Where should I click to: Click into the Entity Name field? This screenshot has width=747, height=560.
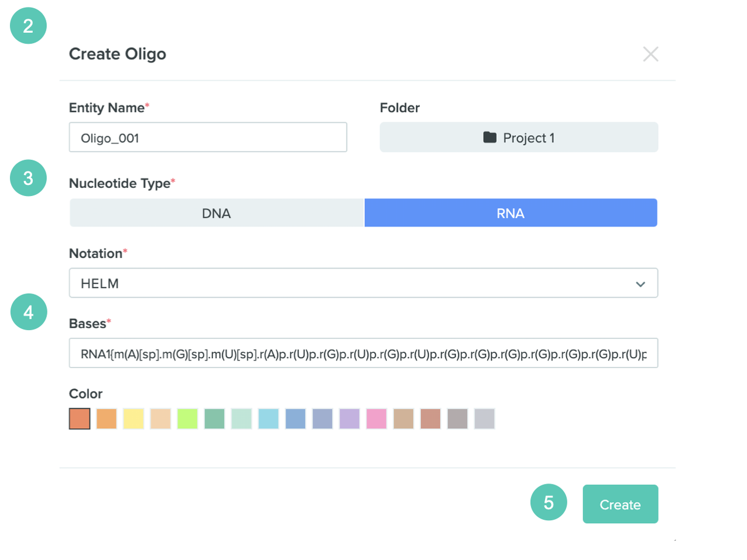pyautogui.click(x=208, y=138)
